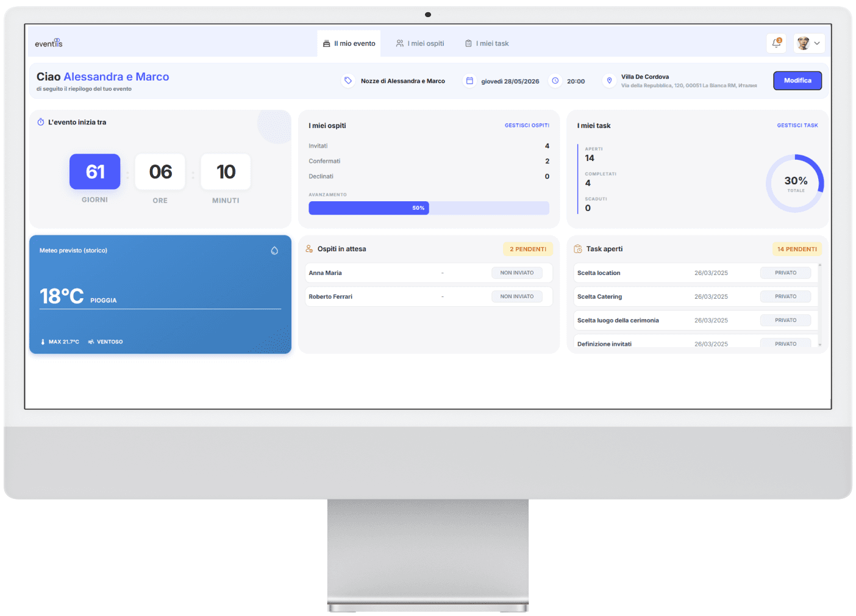Toggle the 'PRIVATO' badge on 'Scelta location'

[785, 273]
